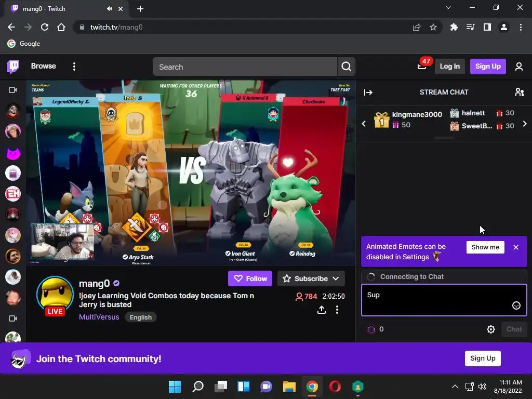Open the three-dot menu beside Browse
The width and height of the screenshot is (532, 399).
(74, 66)
